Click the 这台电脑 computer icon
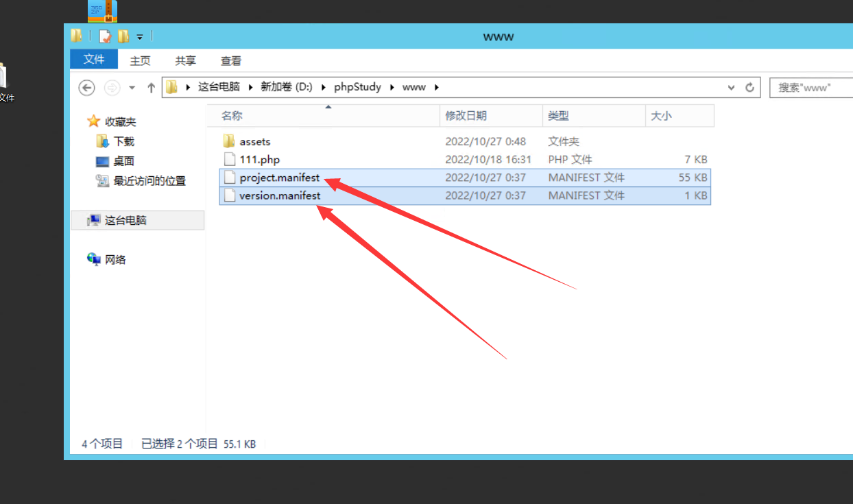The width and height of the screenshot is (853, 504). tap(94, 220)
